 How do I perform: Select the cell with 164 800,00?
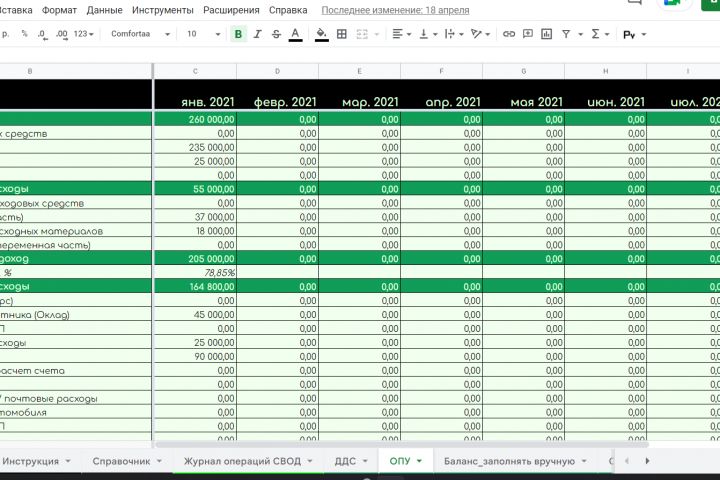click(x=195, y=287)
